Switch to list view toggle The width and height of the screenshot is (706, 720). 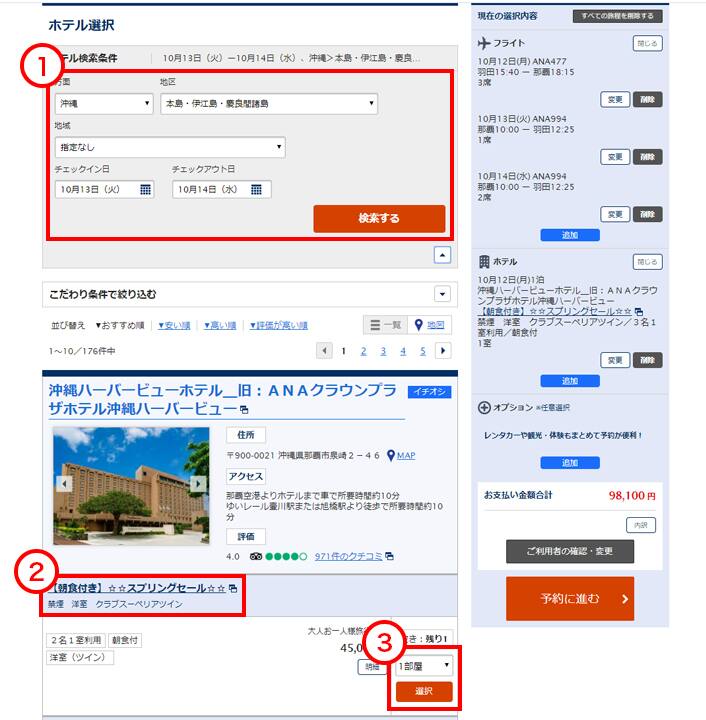tap(385, 325)
